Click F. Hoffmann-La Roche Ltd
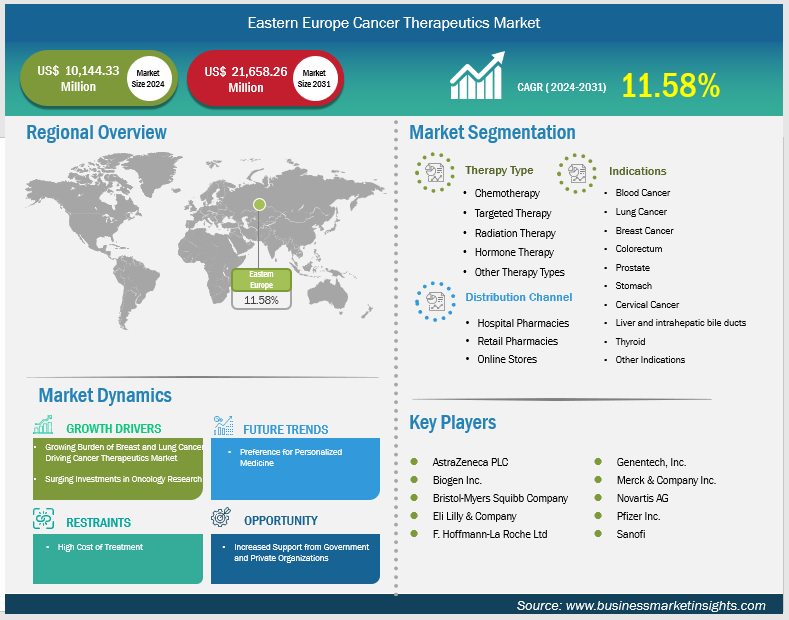This screenshot has height=620, width=789. [x=490, y=534]
